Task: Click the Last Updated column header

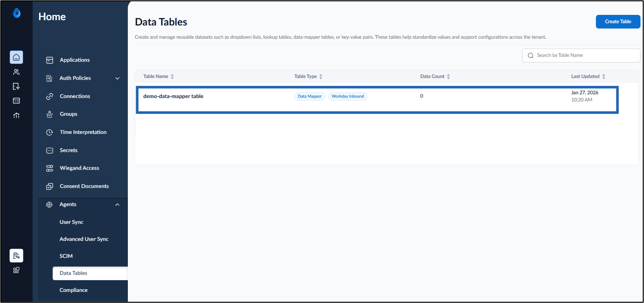Action: coord(585,76)
